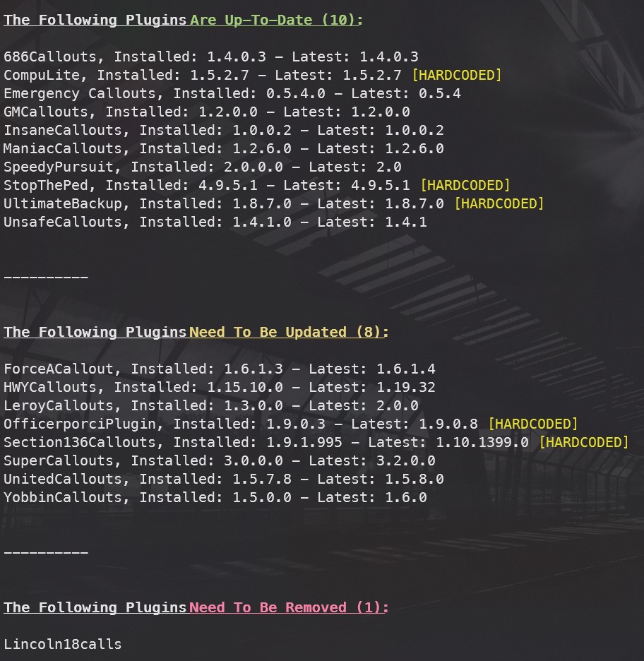644x661 pixels.
Task: Click the HARDCODED tag after Section136Callouts
Action: (x=583, y=442)
